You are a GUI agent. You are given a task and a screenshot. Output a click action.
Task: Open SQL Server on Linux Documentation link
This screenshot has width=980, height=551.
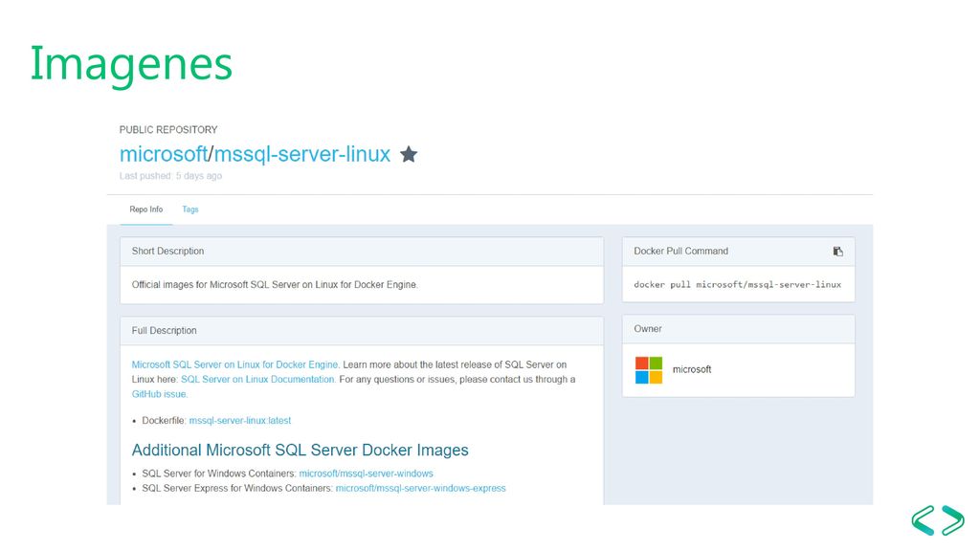pos(258,379)
